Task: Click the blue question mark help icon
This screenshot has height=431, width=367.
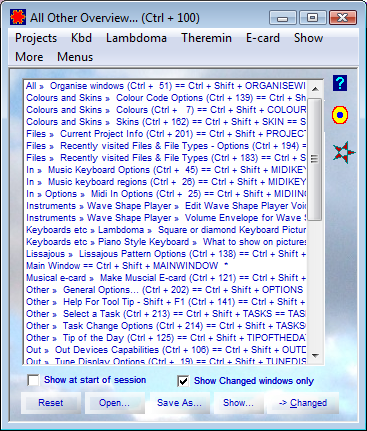Action: 340,83
